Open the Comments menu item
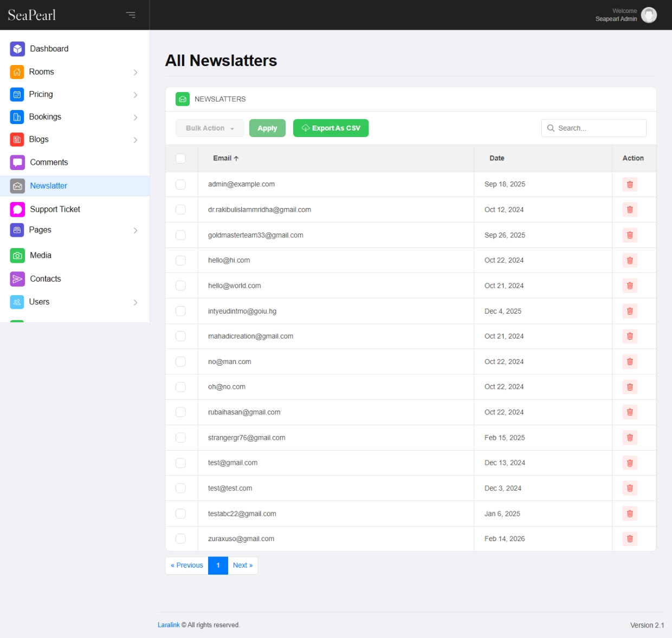This screenshot has height=638, width=672. [49, 162]
